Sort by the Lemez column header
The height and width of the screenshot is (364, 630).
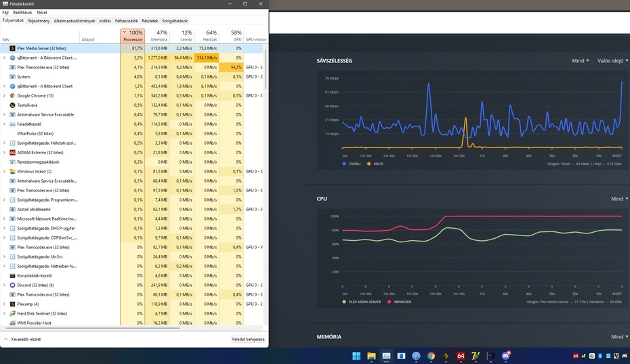click(x=182, y=36)
